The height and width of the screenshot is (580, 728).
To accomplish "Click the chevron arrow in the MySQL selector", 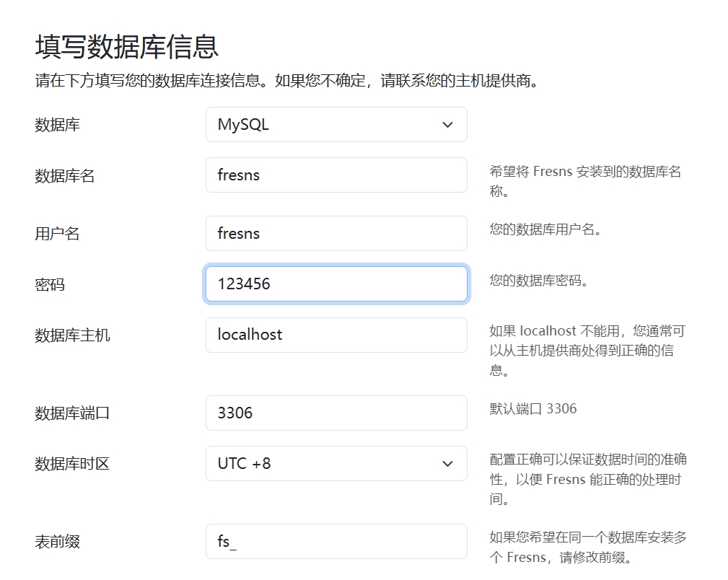I will click(x=447, y=125).
